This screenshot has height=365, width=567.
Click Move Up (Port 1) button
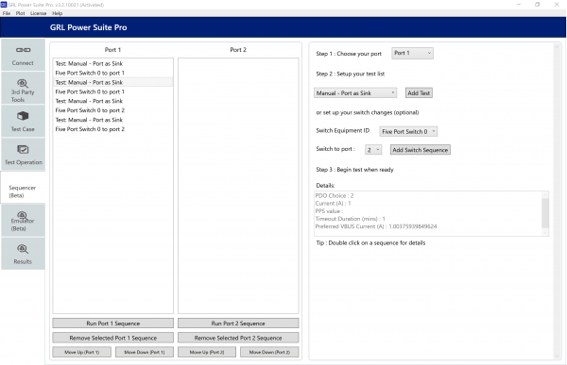pyautogui.click(x=82, y=352)
